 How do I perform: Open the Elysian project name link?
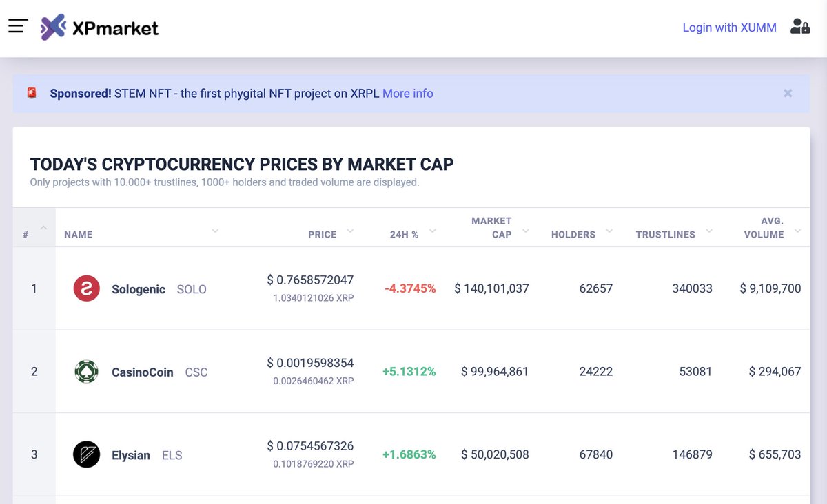131,456
